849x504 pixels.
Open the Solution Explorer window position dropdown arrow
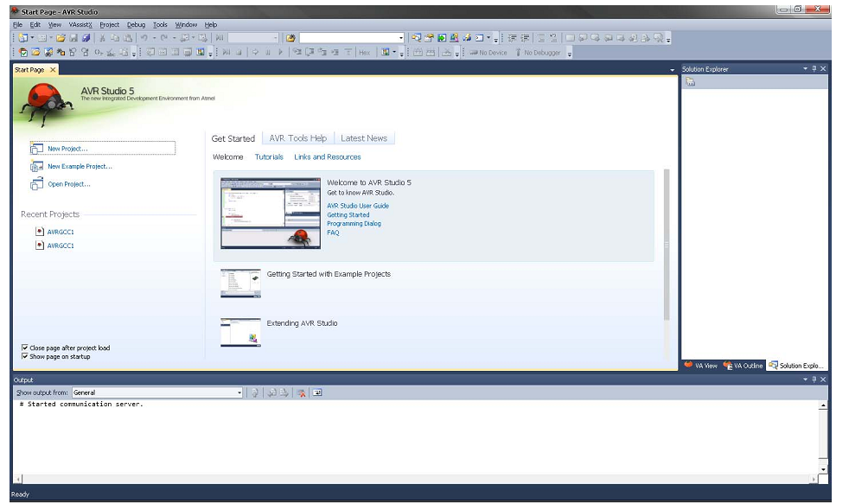[805, 69]
